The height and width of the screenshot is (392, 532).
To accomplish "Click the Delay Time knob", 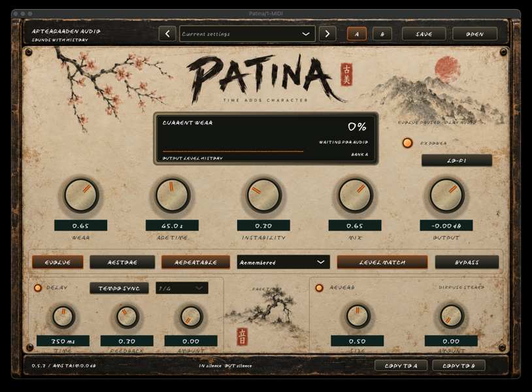I will (x=63, y=317).
